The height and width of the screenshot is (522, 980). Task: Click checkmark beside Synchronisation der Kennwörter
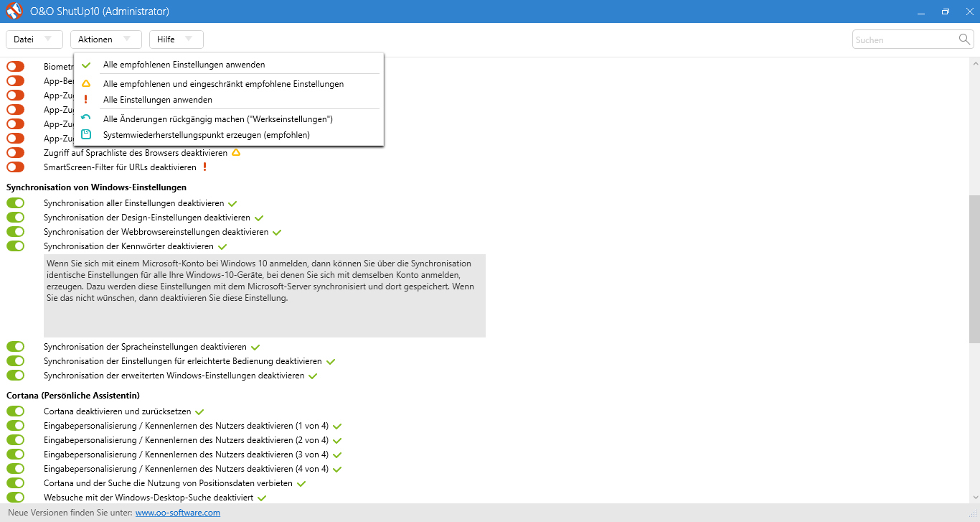click(x=222, y=246)
